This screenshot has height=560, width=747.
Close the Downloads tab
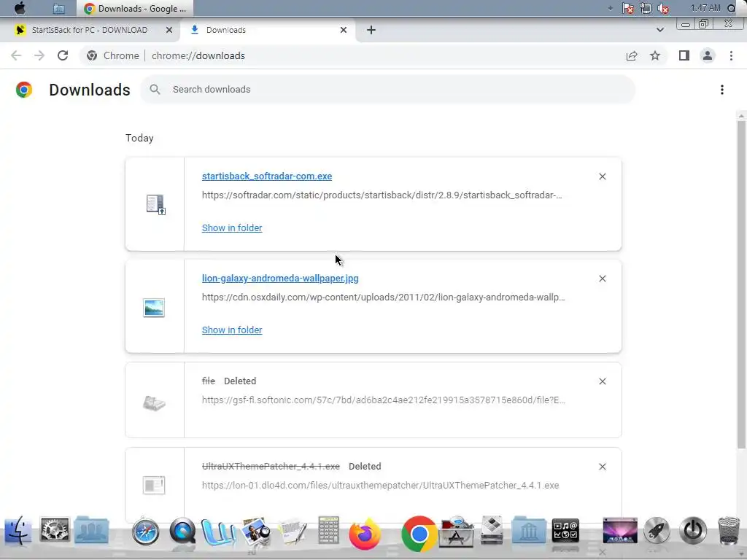[x=344, y=30]
